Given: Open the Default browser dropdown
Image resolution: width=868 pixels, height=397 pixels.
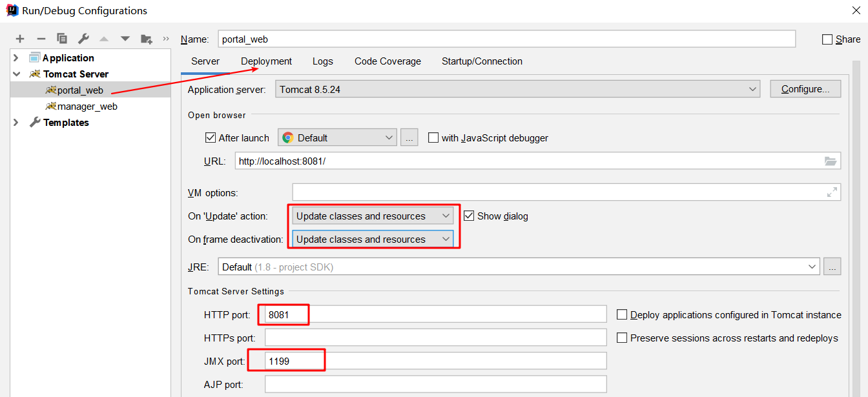Looking at the screenshot, I should (x=337, y=137).
